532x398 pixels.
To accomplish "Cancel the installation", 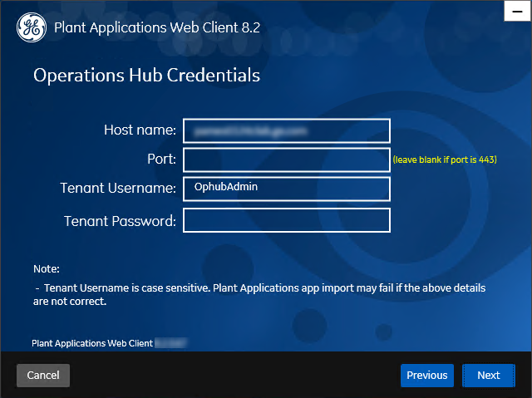I will click(x=43, y=376).
